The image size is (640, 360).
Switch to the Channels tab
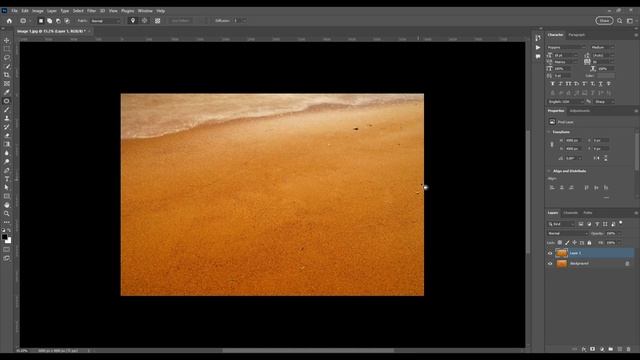[x=571, y=213]
